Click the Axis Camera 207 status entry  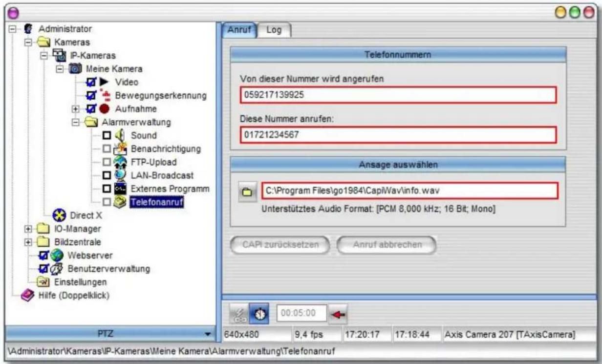click(519, 336)
